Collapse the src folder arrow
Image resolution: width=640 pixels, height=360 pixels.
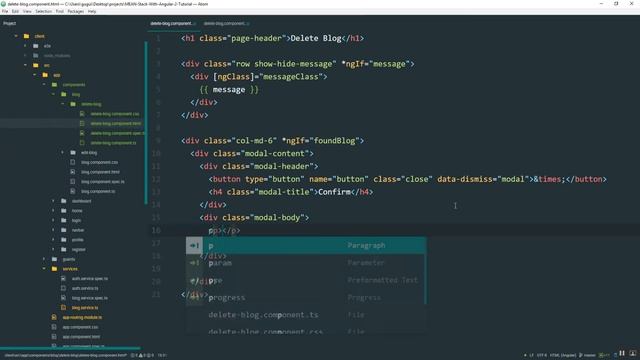[x=26, y=65]
